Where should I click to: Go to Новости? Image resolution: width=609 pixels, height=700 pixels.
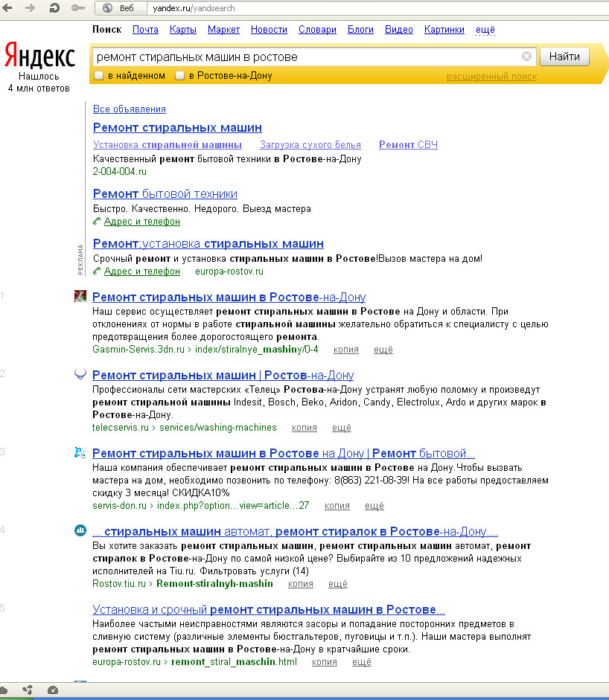pos(269,30)
